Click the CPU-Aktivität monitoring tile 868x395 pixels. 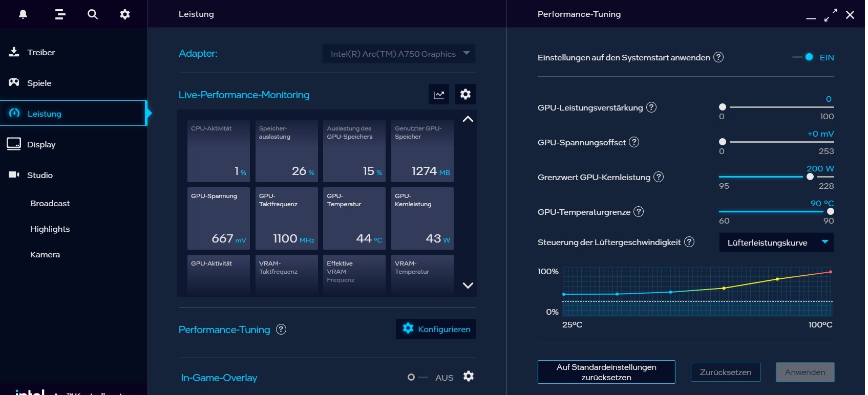219,151
